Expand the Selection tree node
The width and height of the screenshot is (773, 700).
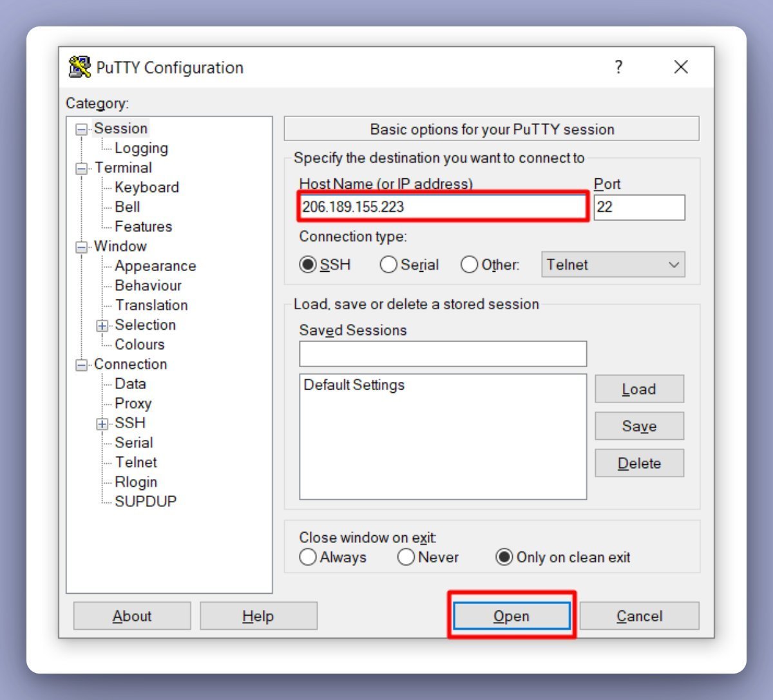[x=102, y=326]
